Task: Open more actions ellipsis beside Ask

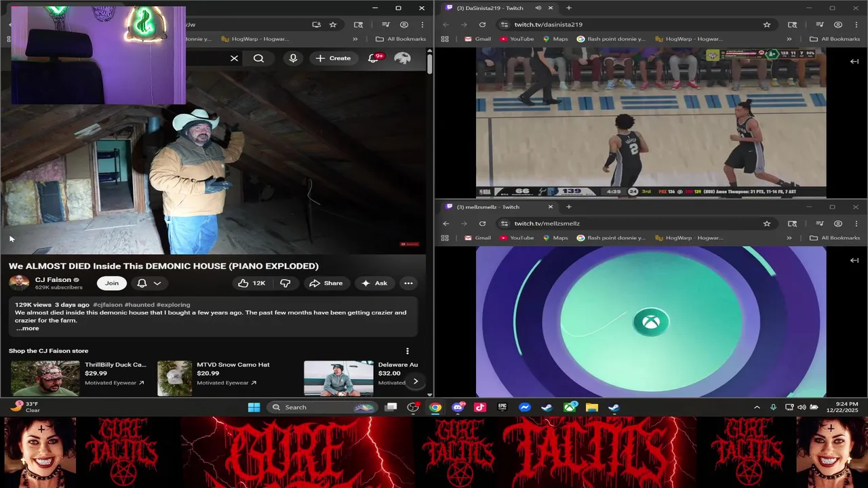Action: point(408,283)
